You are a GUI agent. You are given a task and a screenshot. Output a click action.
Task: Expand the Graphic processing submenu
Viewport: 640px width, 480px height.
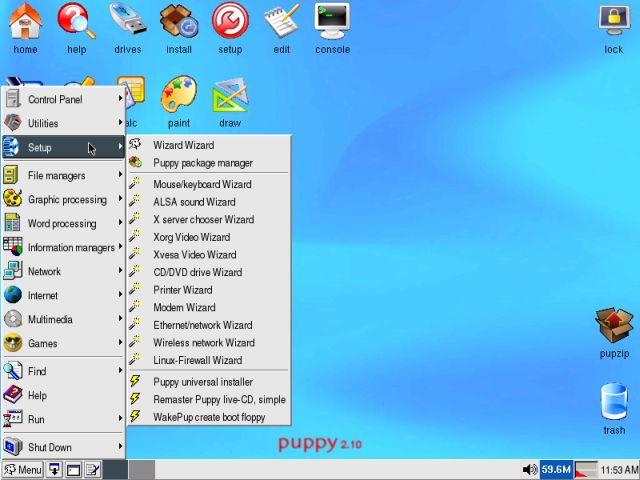pos(63,200)
